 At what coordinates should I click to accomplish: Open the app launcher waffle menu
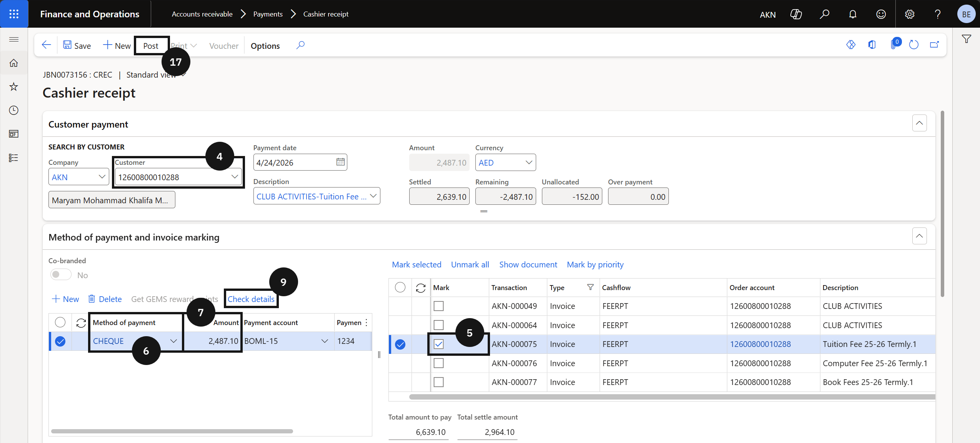click(14, 14)
